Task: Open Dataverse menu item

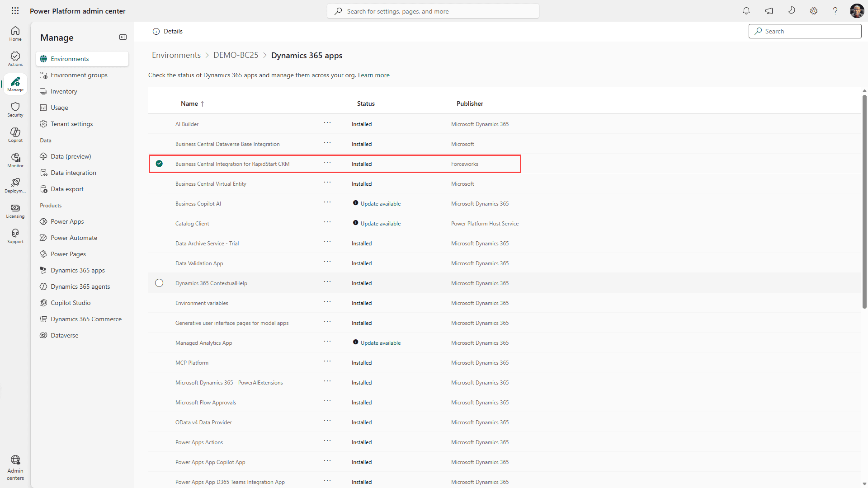Action: pos(82,335)
